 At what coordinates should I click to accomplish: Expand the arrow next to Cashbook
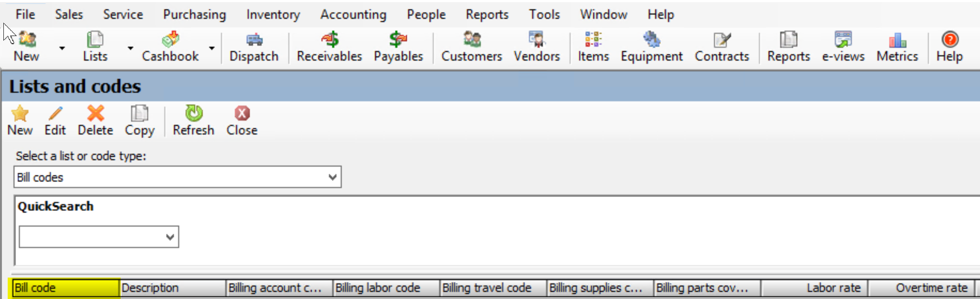pos(212,48)
